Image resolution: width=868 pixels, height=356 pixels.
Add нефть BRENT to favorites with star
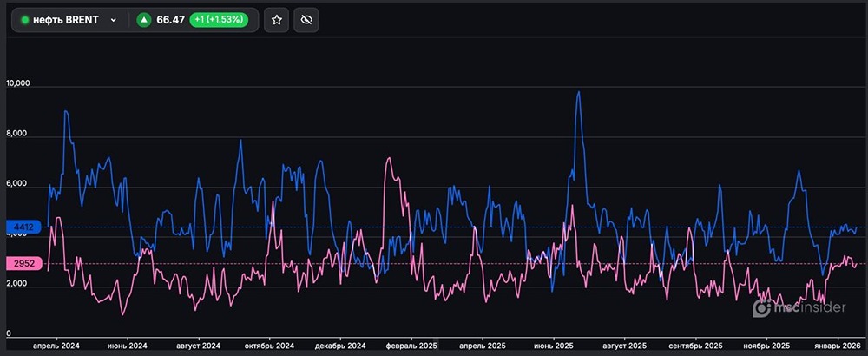tap(277, 20)
